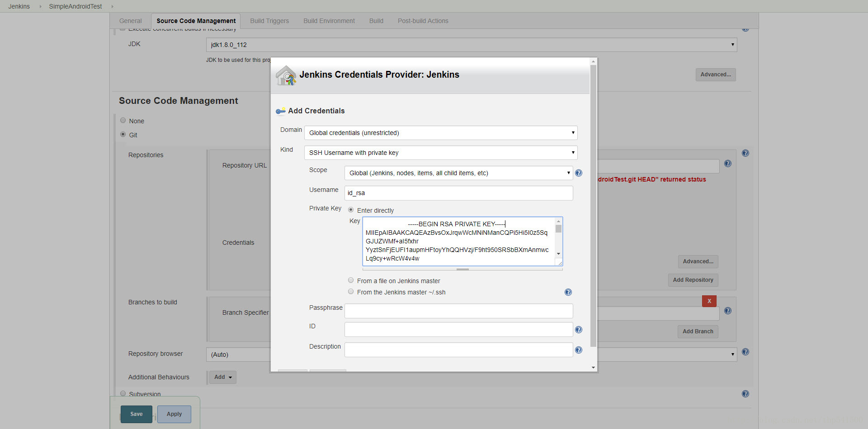Select the Subversion source control option
The height and width of the screenshot is (429, 868).
coord(123,394)
